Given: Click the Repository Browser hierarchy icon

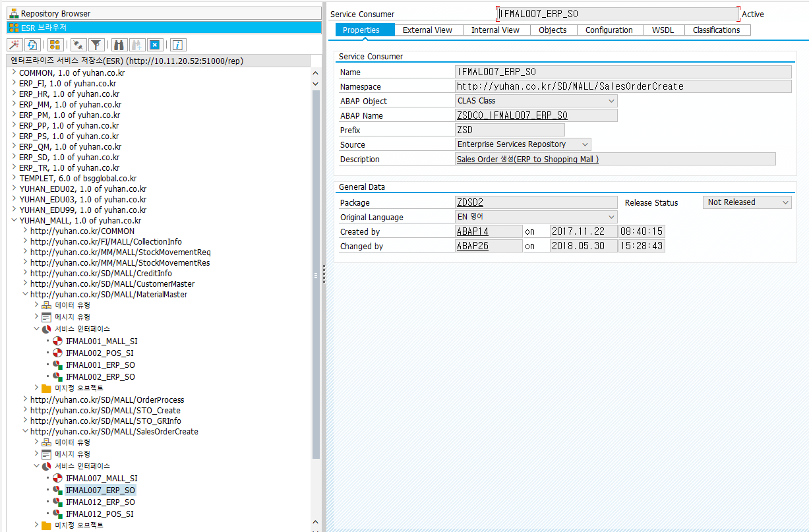Looking at the screenshot, I should coord(14,13).
